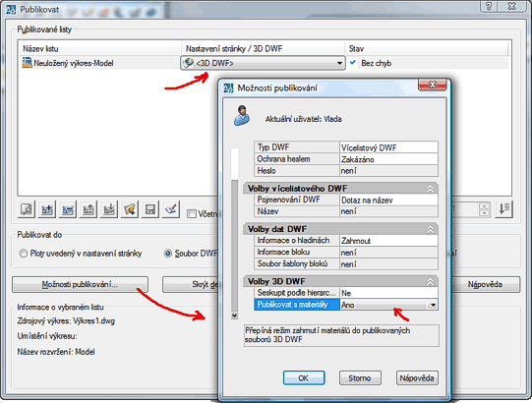
Task: Click the Save sheet list floppy icon
Action: 150,209
